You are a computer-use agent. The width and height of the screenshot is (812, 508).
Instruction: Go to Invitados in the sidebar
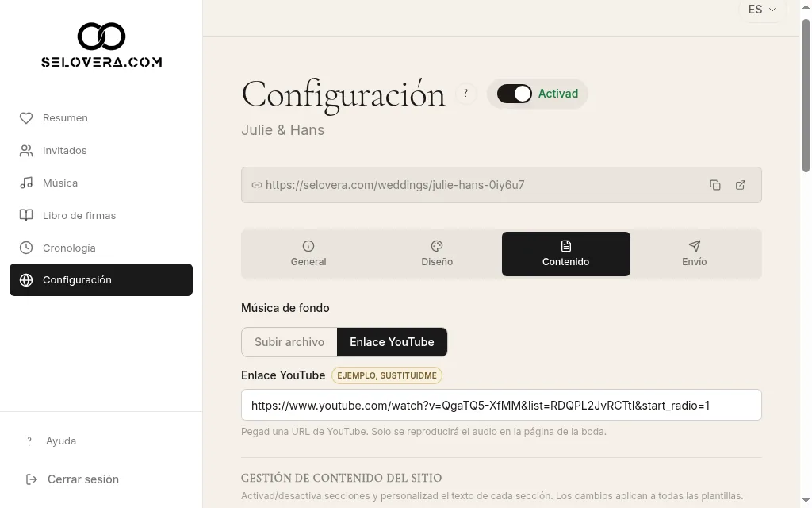click(x=101, y=151)
